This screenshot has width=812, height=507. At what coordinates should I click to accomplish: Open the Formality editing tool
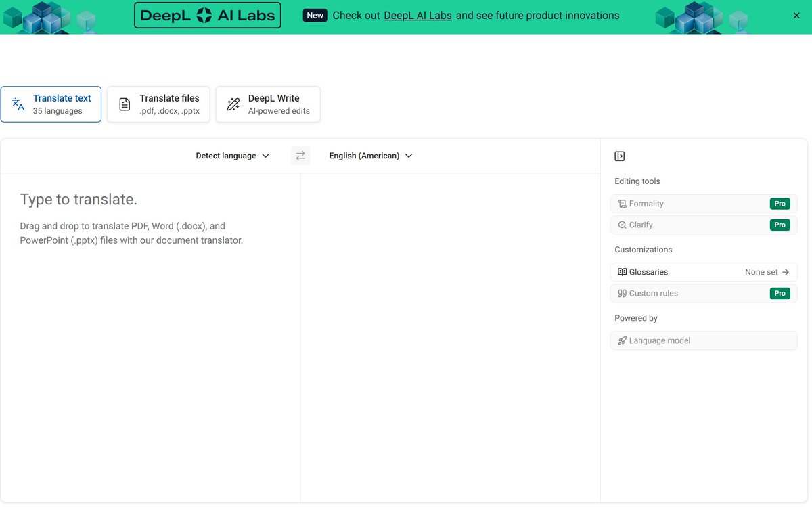pos(704,204)
